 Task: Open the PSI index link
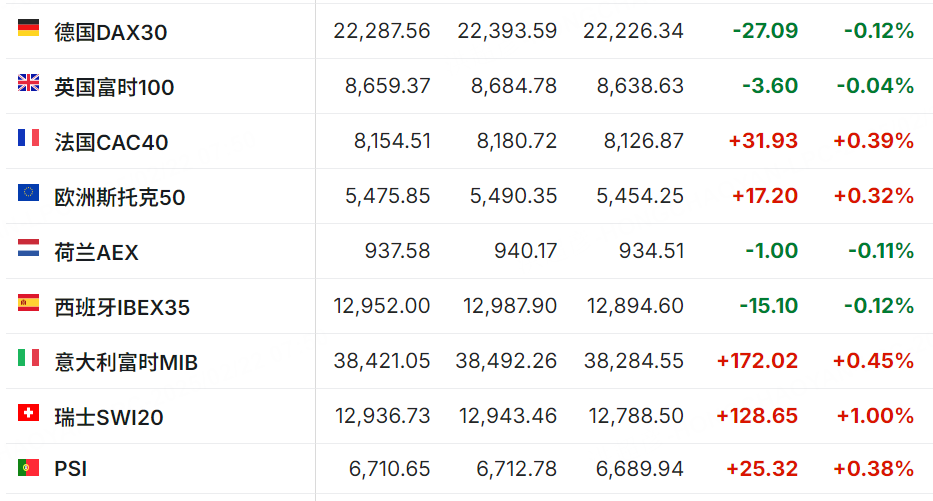click(71, 469)
